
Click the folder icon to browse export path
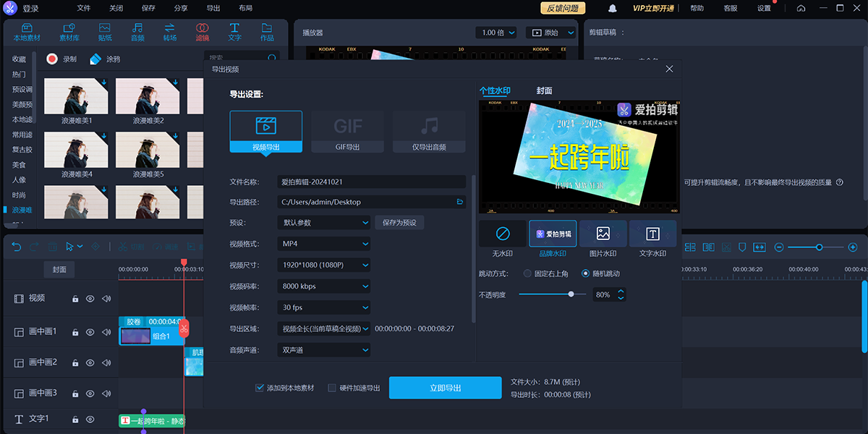pyautogui.click(x=459, y=203)
